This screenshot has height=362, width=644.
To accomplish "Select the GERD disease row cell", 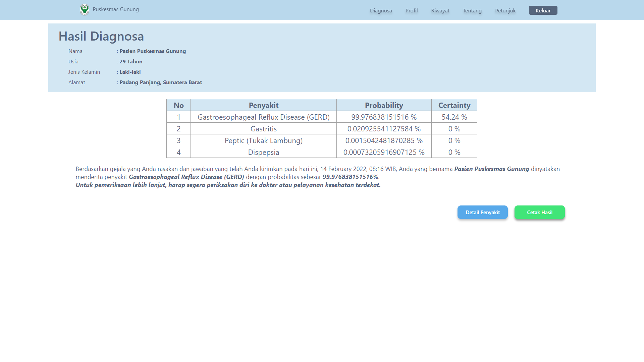I will point(263,117).
